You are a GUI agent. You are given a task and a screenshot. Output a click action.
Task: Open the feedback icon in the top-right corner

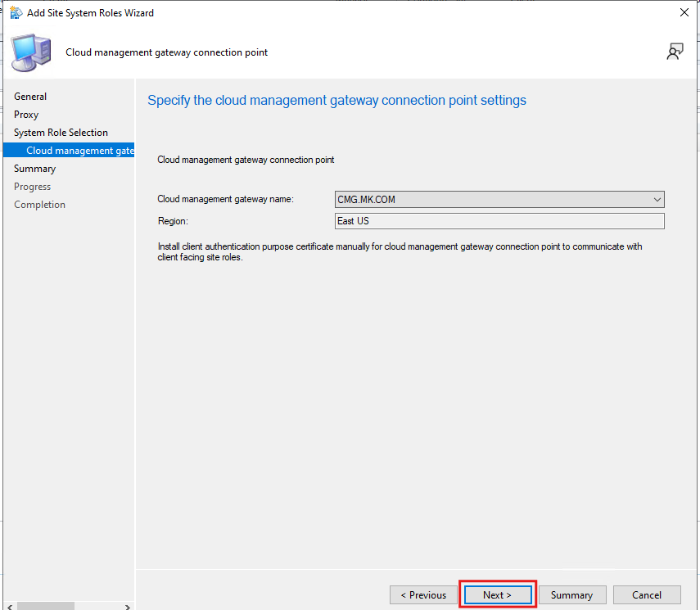675,52
